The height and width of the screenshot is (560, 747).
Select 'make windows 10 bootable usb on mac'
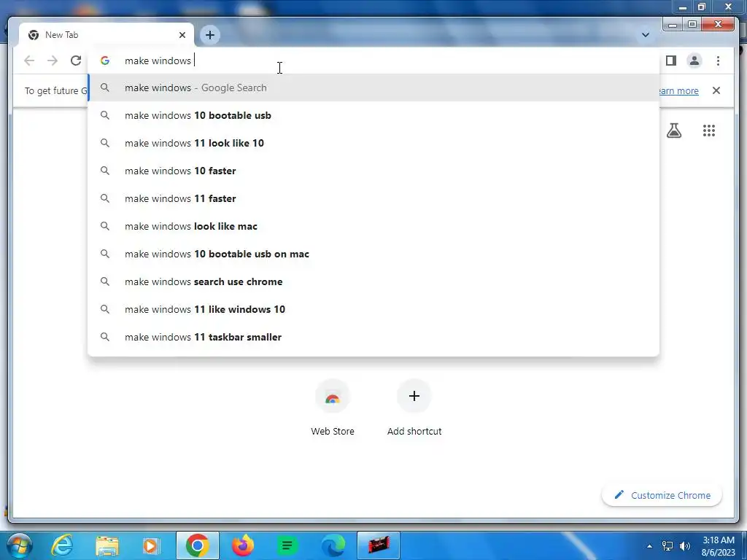tap(374, 254)
